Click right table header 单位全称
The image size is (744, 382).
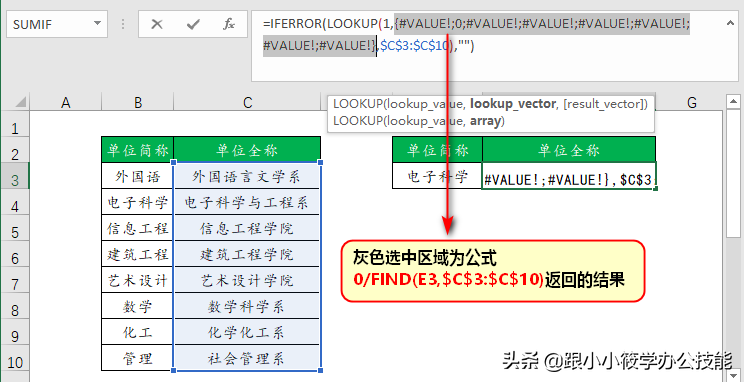pyautogui.click(x=569, y=150)
